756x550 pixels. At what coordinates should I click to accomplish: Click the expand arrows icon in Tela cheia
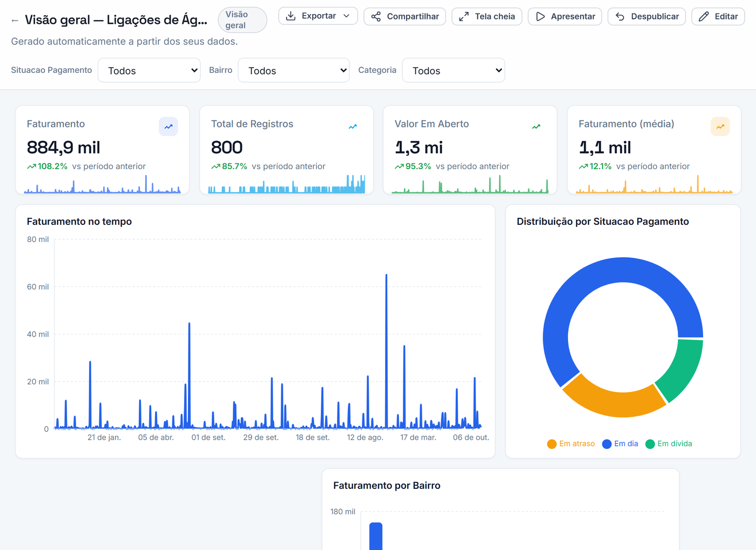tap(464, 17)
